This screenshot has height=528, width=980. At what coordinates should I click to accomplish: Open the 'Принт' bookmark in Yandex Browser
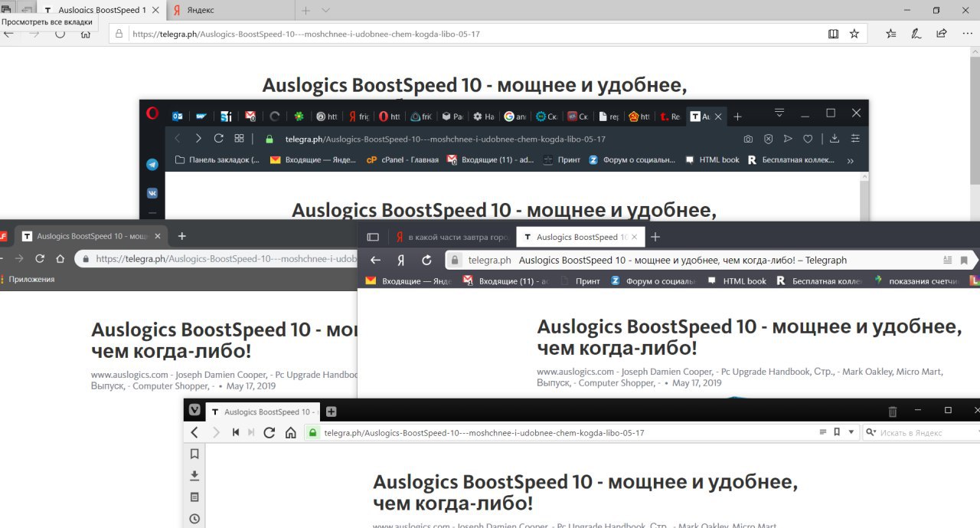point(581,281)
